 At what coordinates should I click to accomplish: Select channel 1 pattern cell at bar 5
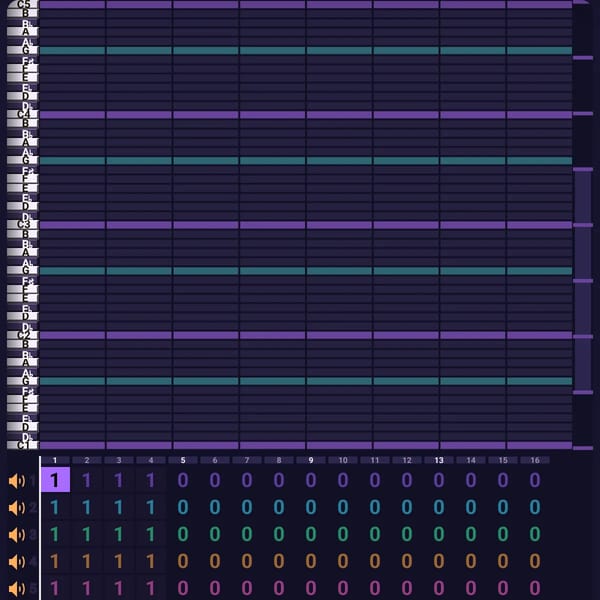point(183,480)
